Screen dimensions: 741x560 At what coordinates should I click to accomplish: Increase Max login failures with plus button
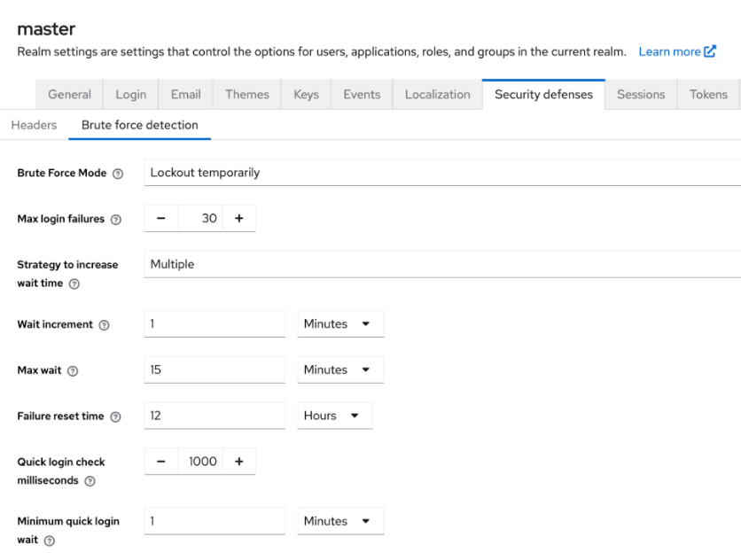tap(239, 218)
